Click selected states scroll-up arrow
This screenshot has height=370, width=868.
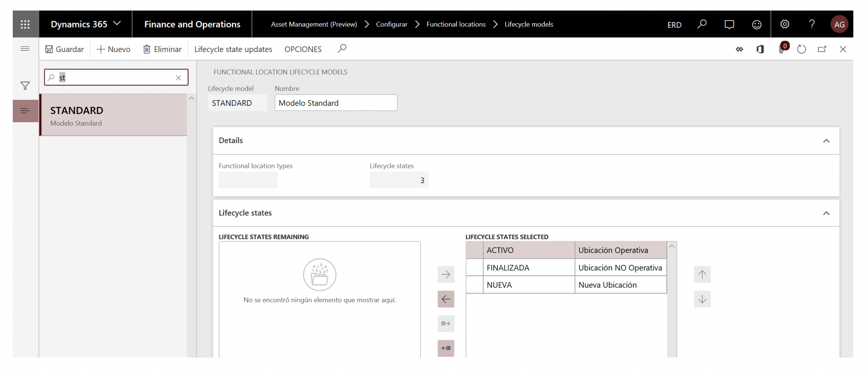coord(672,246)
